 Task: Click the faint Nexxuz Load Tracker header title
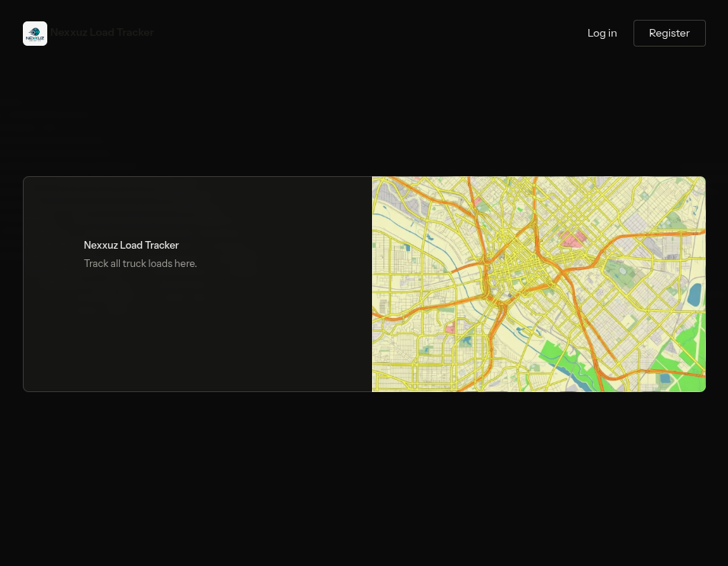[x=102, y=32]
